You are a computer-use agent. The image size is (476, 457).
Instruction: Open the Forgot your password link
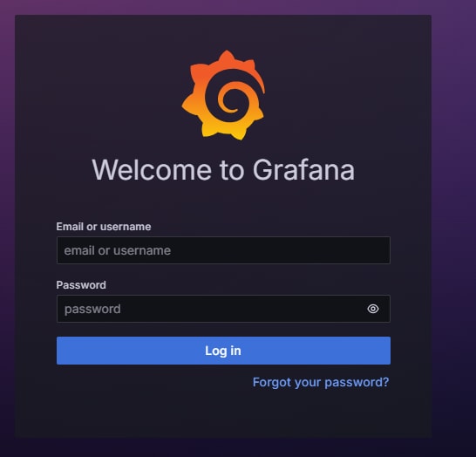point(321,382)
